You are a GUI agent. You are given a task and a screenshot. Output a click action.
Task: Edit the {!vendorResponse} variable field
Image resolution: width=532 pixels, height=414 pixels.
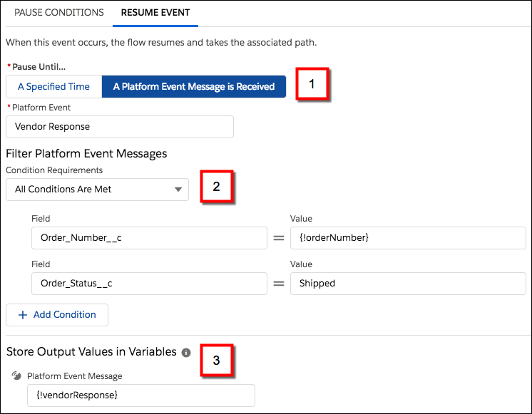[140, 395]
